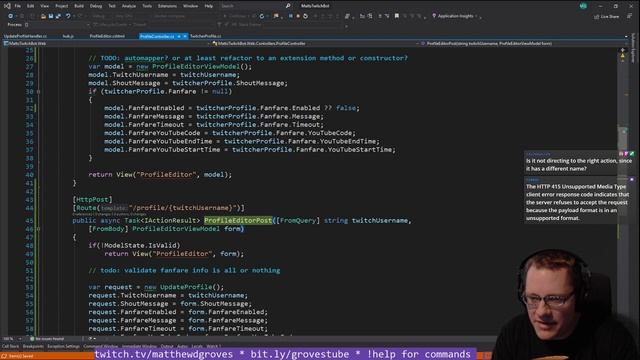Open the Analyze menu
This screenshot has height=360, width=640.
point(129,6)
